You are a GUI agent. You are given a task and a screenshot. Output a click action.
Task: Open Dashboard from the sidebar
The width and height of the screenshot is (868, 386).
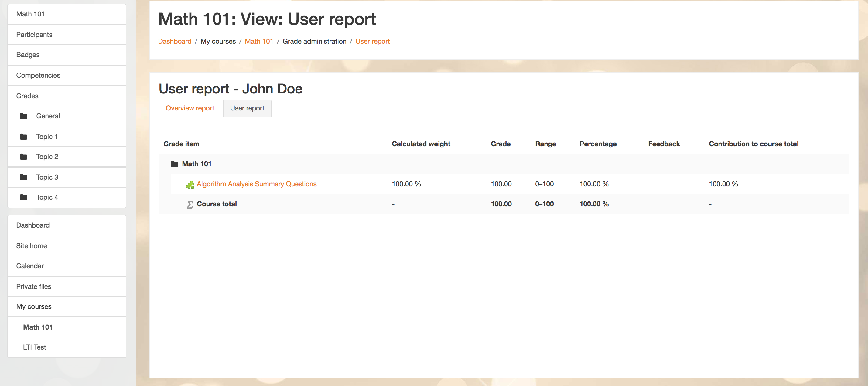[67, 225]
